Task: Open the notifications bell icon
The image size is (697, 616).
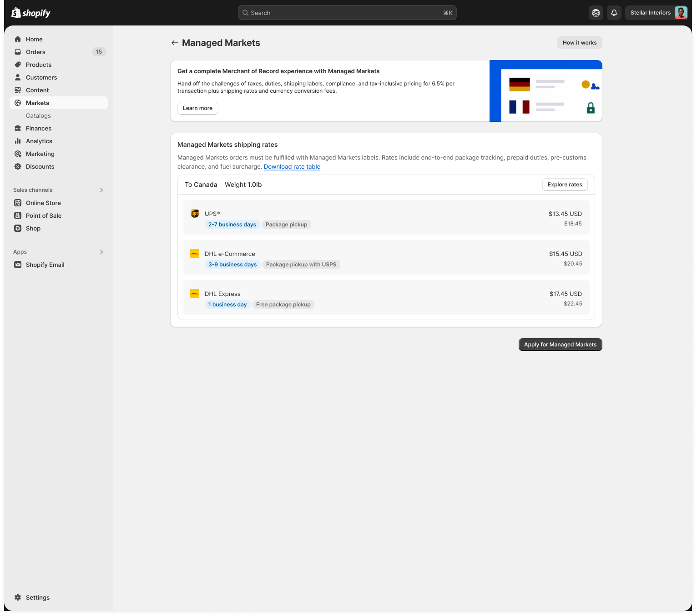Action: point(614,13)
